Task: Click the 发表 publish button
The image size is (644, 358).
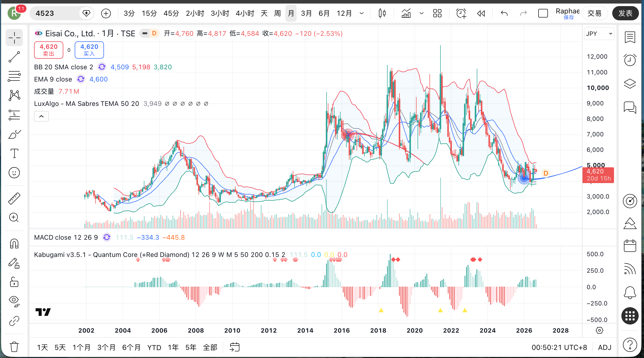Action: (x=625, y=13)
